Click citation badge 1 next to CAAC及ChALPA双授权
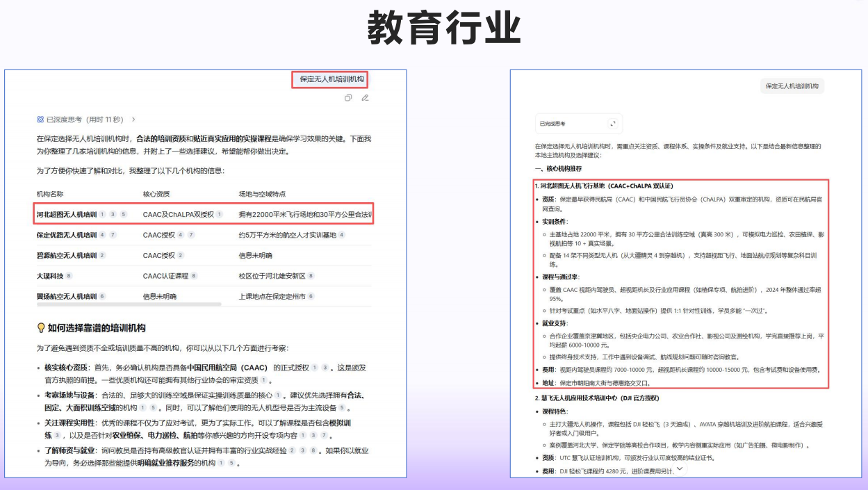This screenshot has height=490, width=868. pos(220,215)
